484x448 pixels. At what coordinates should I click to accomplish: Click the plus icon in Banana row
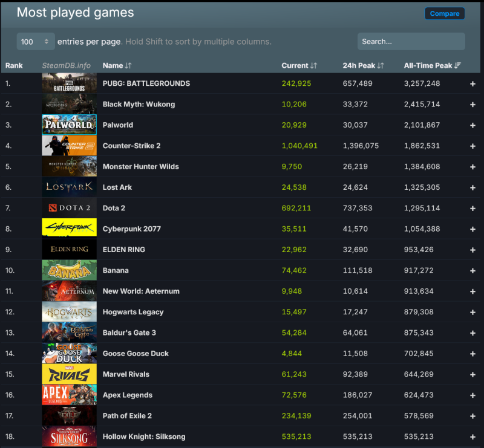[473, 271]
